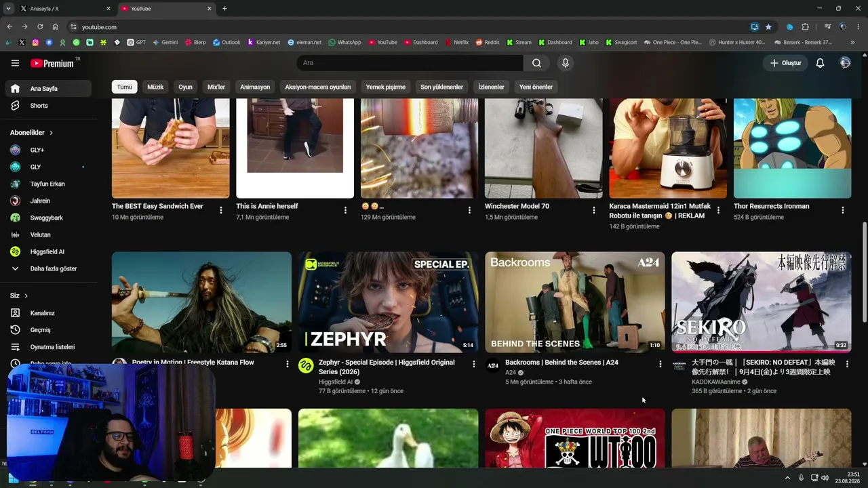This screenshot has width=868, height=488.
Task: Click the YouTube search input field
Action: pos(410,63)
